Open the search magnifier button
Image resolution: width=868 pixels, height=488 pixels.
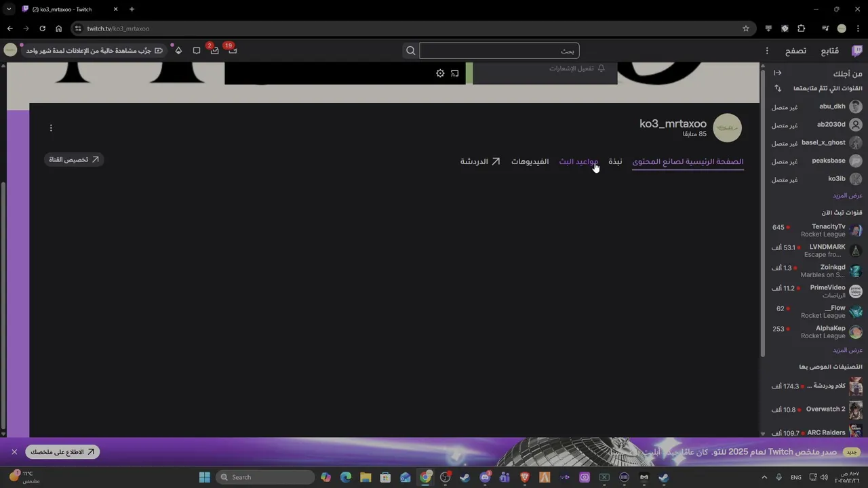pyautogui.click(x=410, y=51)
